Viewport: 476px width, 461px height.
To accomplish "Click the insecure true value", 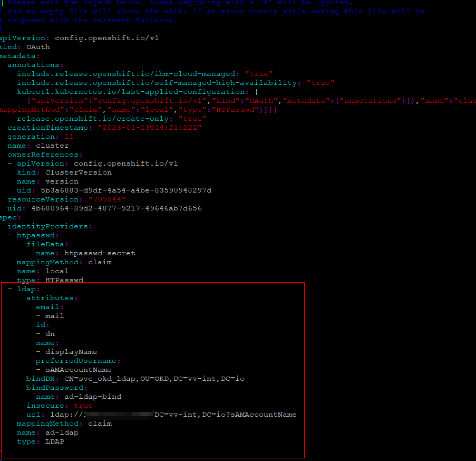I will 83,406.
